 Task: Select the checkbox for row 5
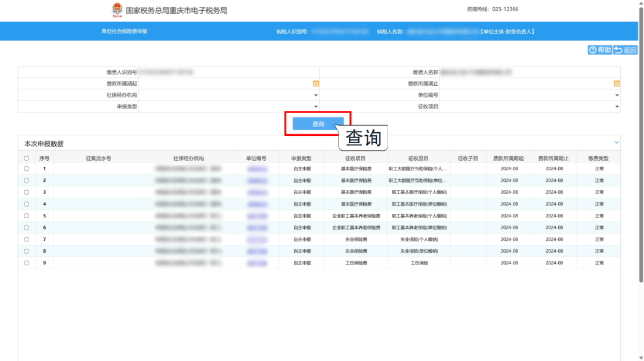(x=26, y=216)
